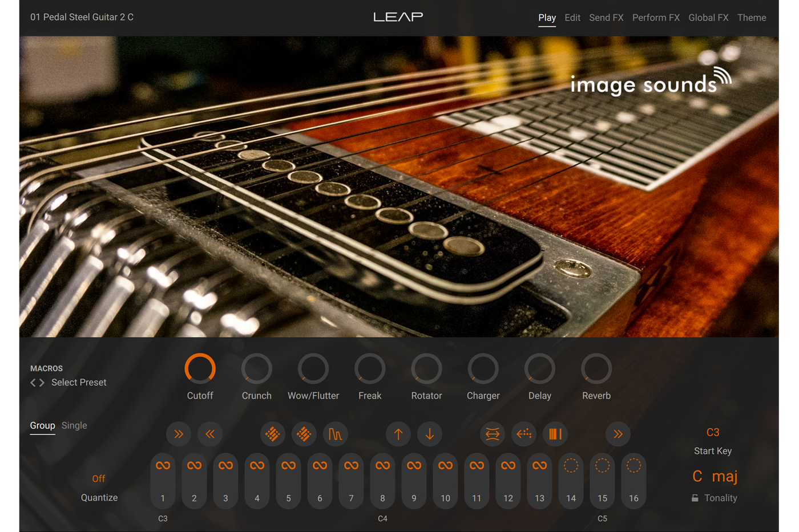Click the vertical bars effect icon
This screenshot has height=532, width=799.
pyautogui.click(x=555, y=434)
